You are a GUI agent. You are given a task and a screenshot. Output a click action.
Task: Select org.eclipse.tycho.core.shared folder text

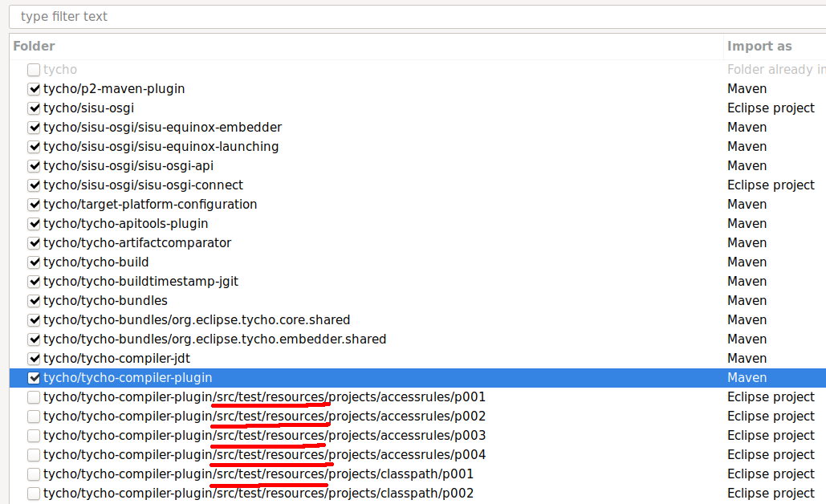pos(197,320)
